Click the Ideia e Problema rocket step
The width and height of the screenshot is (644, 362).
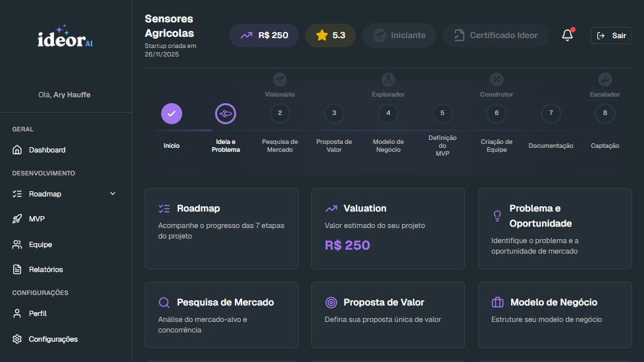[226, 114]
